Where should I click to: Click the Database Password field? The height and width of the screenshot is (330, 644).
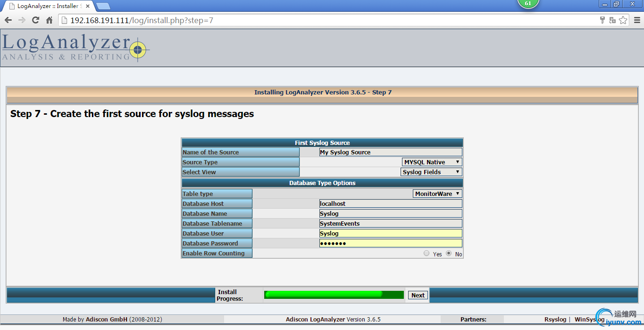[391, 243]
